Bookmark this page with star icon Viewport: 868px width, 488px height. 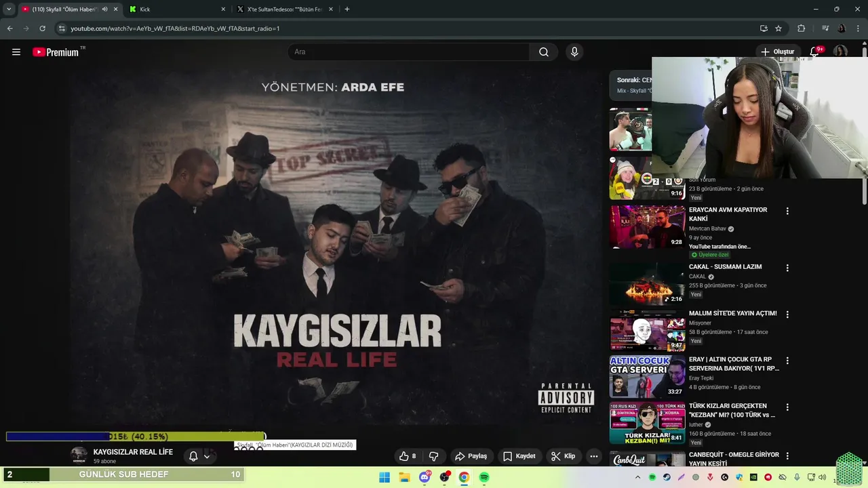point(778,28)
